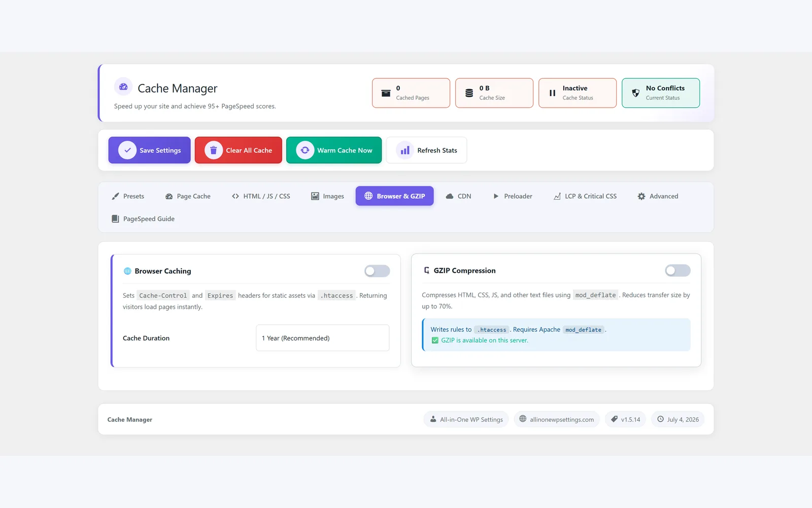Click the Inactive Cache Status card
Screen dimensions: 812x508
pyautogui.click(x=578, y=93)
